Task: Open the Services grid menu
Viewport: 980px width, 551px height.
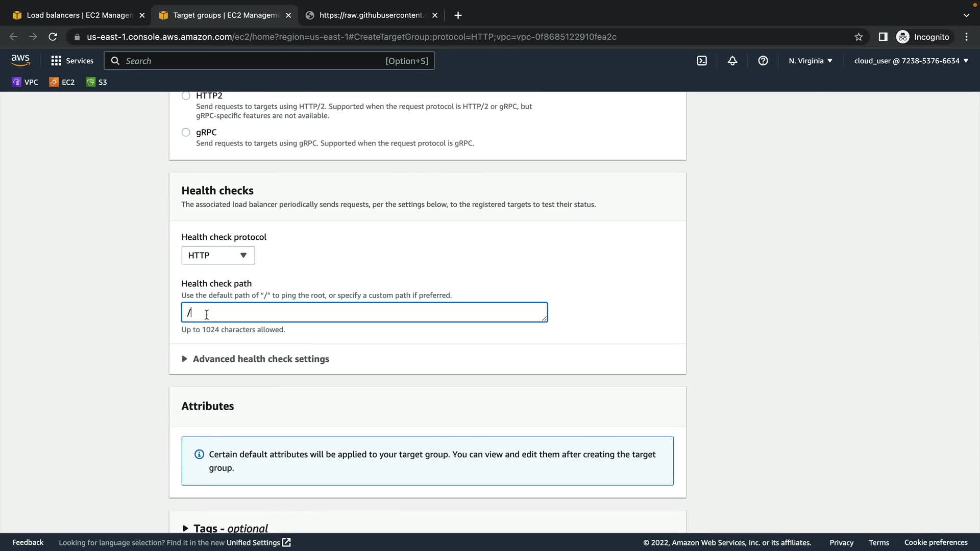Action: click(x=72, y=61)
